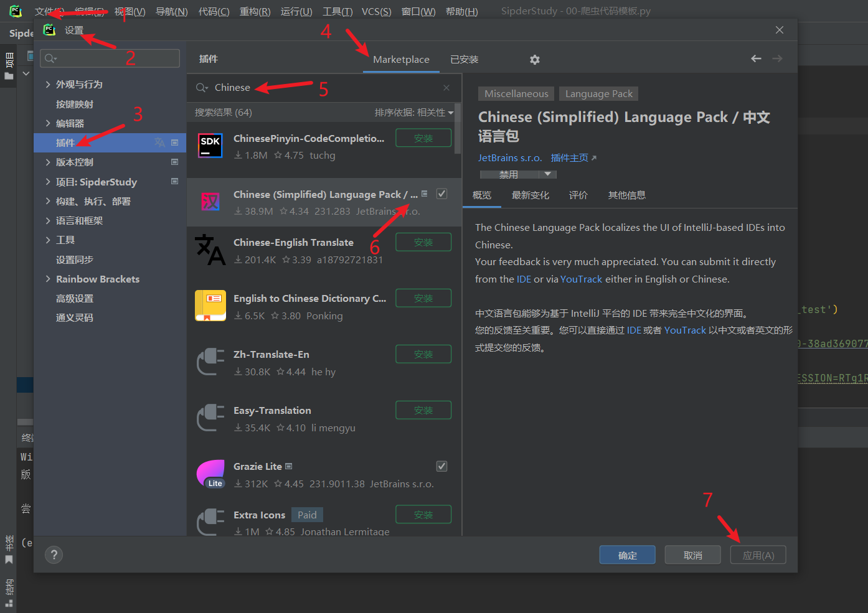Click the bundled icon next to Grazie Lite

[x=288, y=466]
